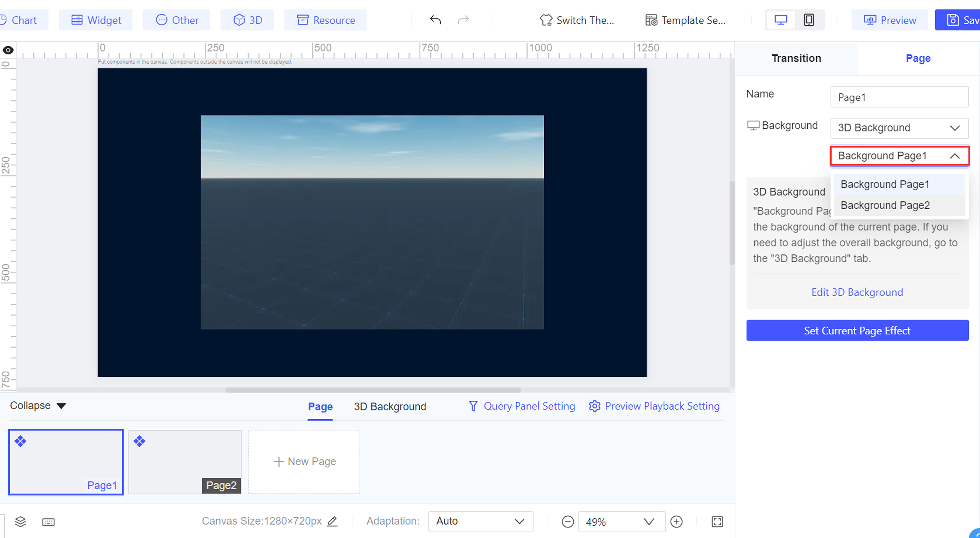The width and height of the screenshot is (980, 538).
Task: Switch to the 3D Background tab
Action: [390, 406]
